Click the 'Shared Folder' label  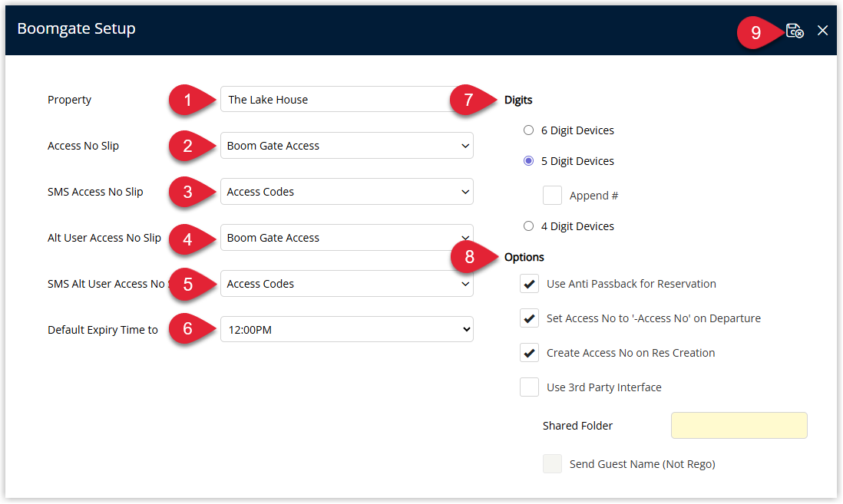(x=577, y=426)
